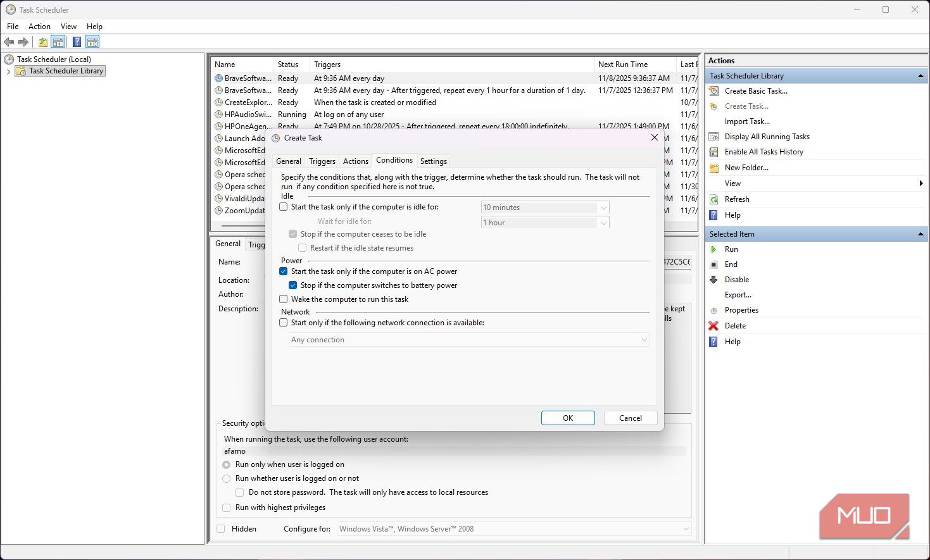
Task: Expand the Task Scheduler Library tree node
Action: point(8,72)
